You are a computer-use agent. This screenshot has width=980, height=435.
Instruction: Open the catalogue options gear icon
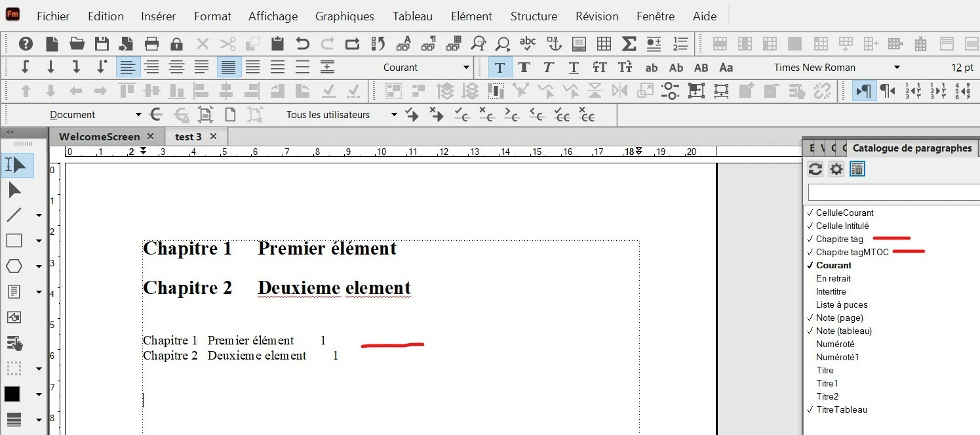click(836, 169)
